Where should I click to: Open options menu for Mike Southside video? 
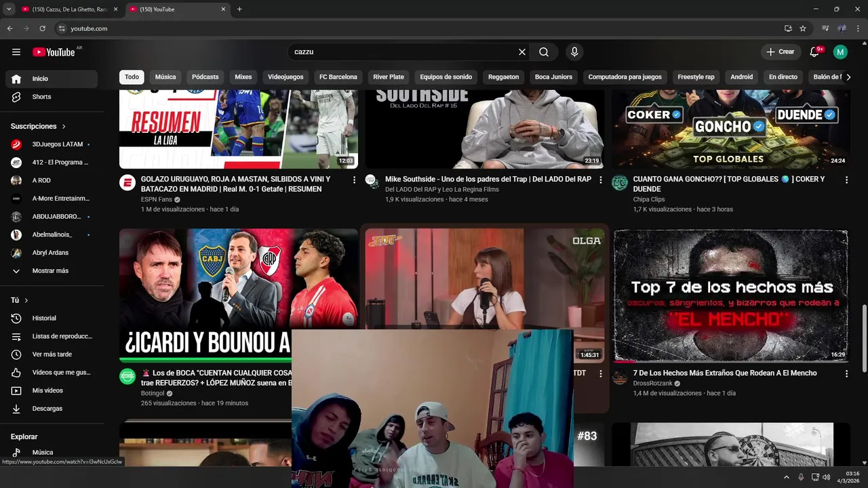pos(600,180)
